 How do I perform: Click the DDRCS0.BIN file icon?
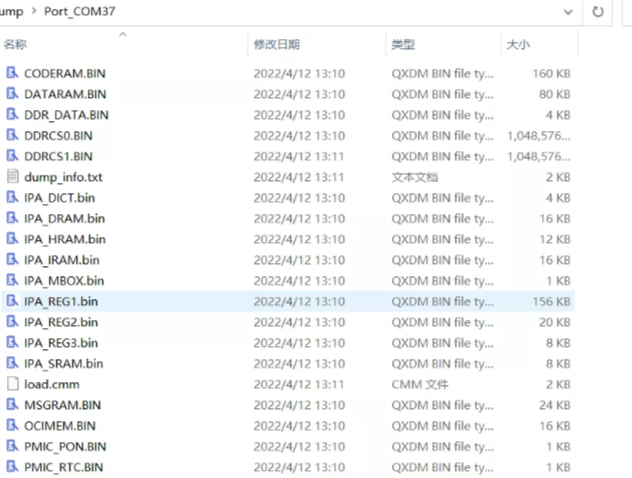tap(12, 135)
